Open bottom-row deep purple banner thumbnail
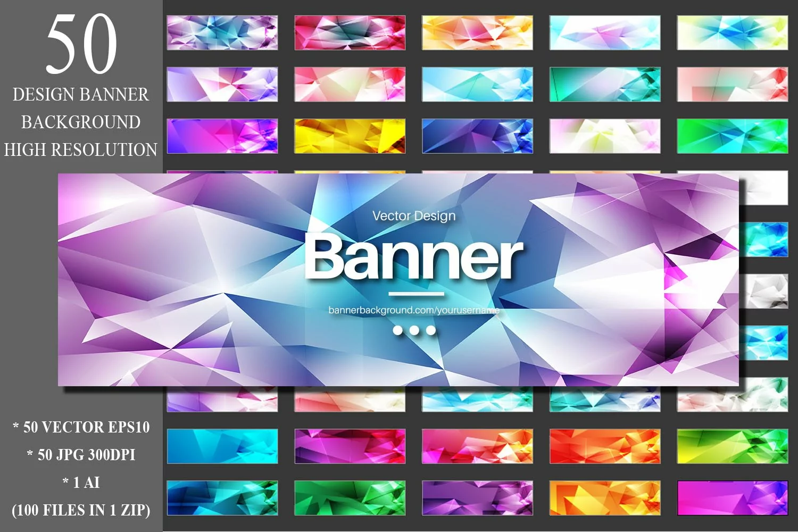Viewport: 798px width, 532px height. (x=477, y=498)
